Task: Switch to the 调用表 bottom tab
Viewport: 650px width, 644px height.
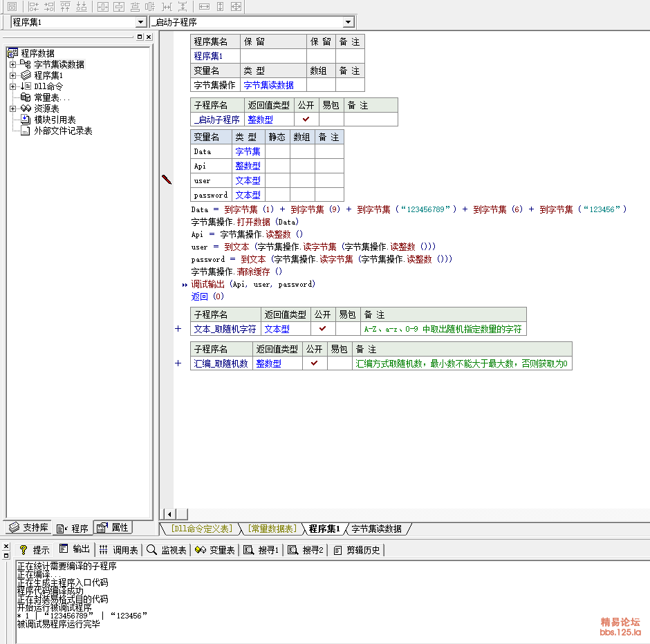Action: pyautogui.click(x=118, y=549)
